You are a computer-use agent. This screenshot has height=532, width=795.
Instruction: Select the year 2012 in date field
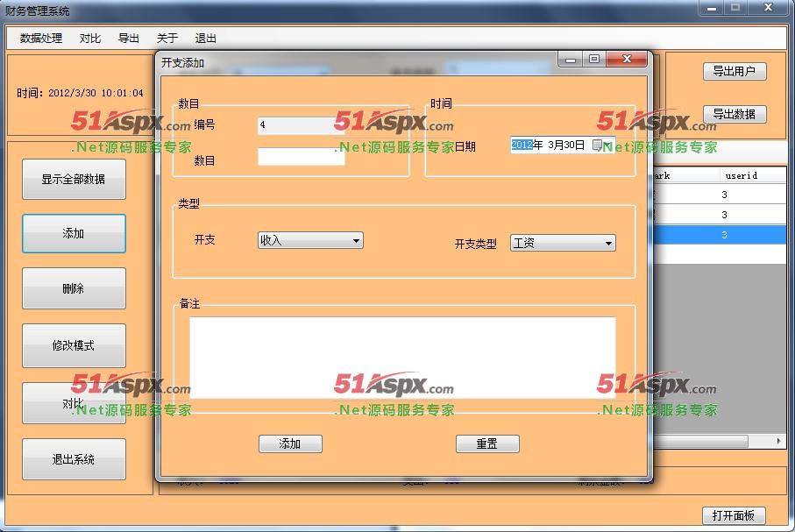pos(522,145)
